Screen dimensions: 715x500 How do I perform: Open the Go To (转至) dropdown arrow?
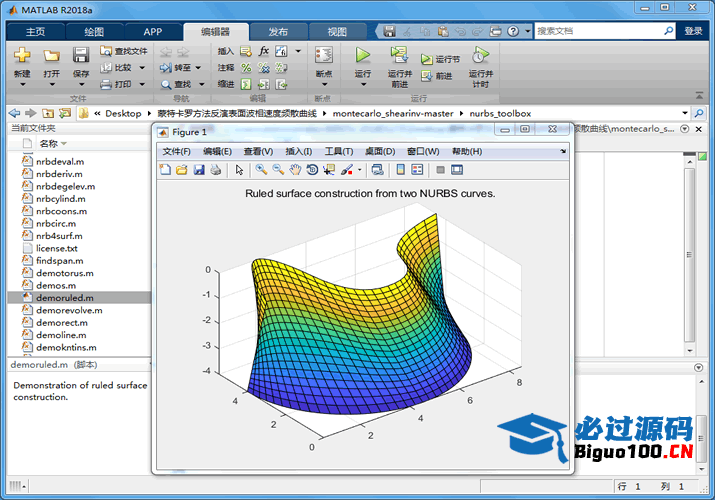(x=198, y=67)
